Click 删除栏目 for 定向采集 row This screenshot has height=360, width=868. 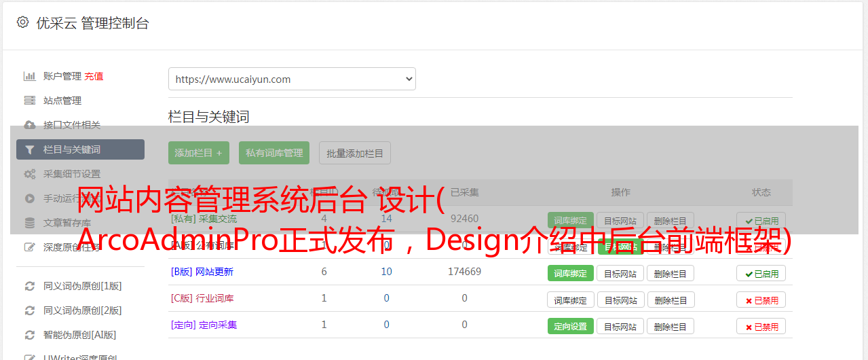670,326
